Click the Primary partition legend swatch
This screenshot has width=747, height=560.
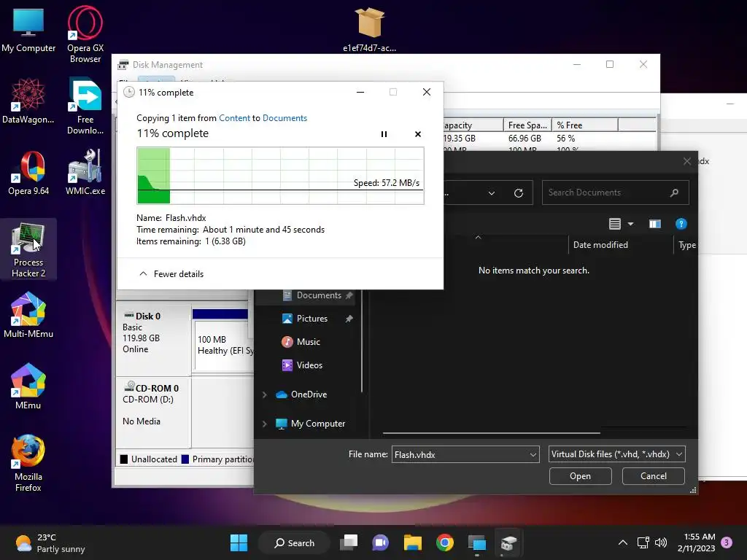pos(185,459)
